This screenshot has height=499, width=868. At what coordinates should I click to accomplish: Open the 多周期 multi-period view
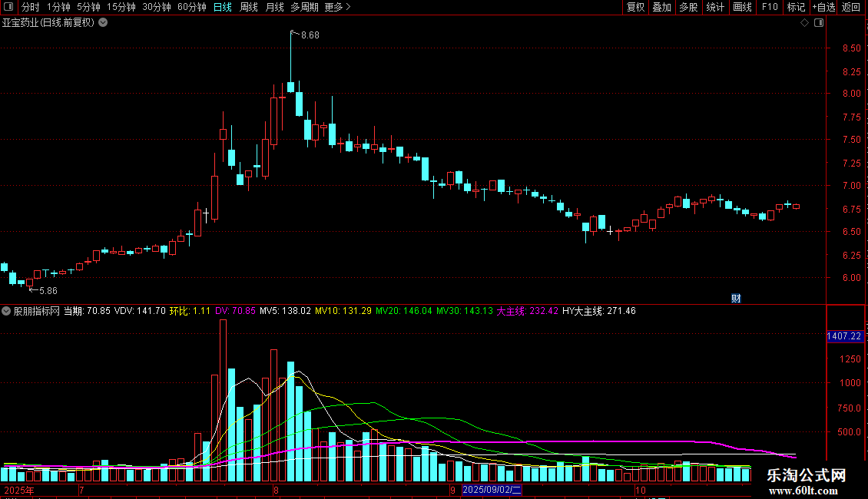click(304, 7)
